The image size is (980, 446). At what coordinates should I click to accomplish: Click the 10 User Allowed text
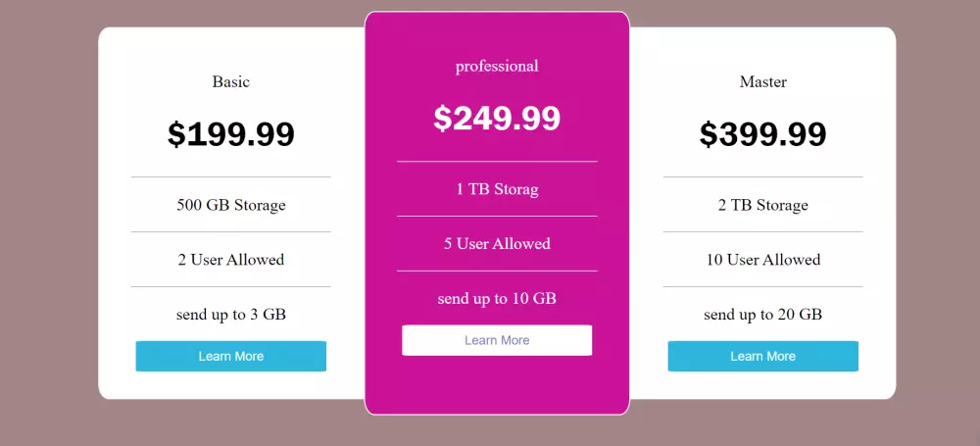(x=762, y=260)
